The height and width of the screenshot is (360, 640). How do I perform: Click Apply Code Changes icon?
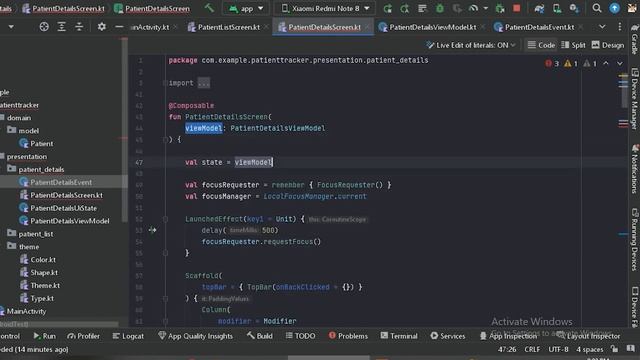click(422, 8)
